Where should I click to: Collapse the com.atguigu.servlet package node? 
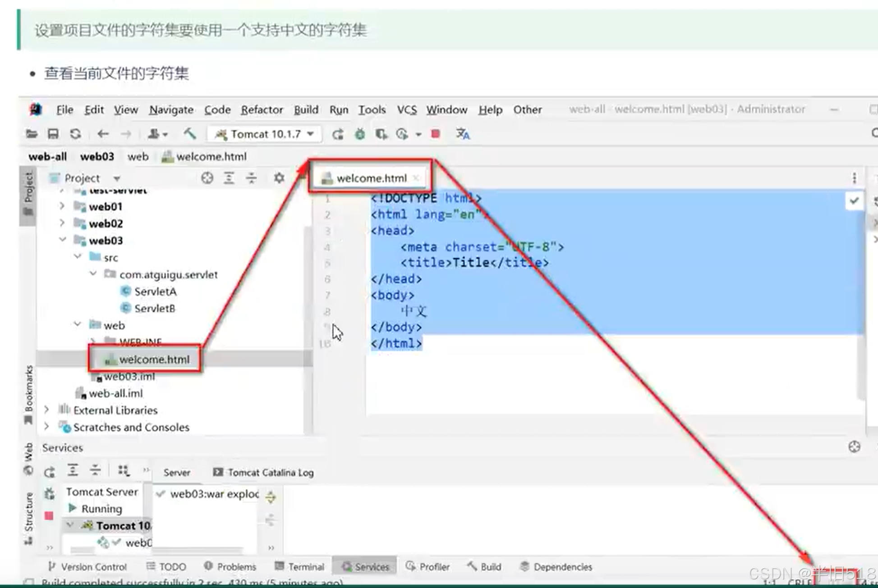(x=93, y=273)
